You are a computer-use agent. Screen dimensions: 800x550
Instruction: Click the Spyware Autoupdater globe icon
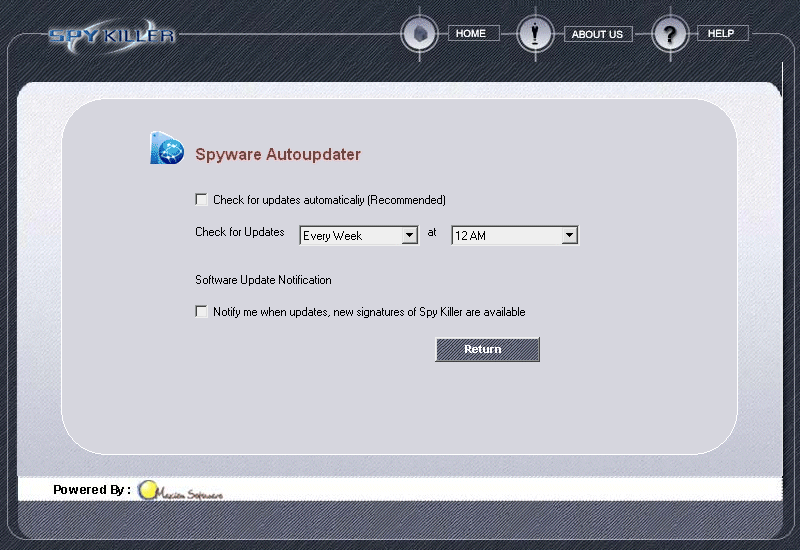click(x=167, y=148)
